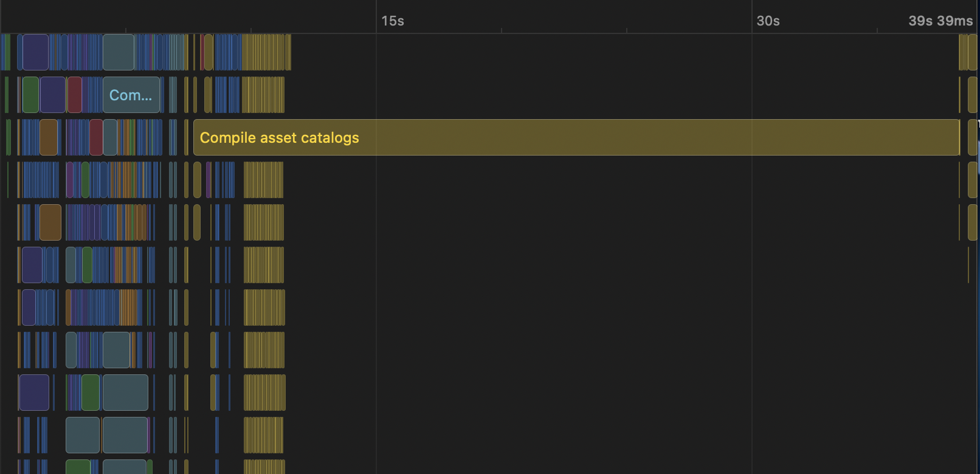
Task: Click the 15s time ruler marker
Action: click(392, 21)
